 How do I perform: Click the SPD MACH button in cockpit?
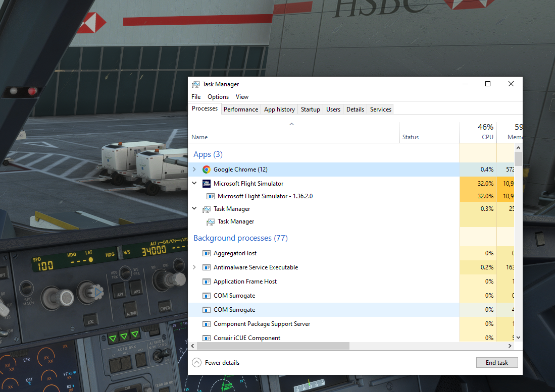click(27, 290)
